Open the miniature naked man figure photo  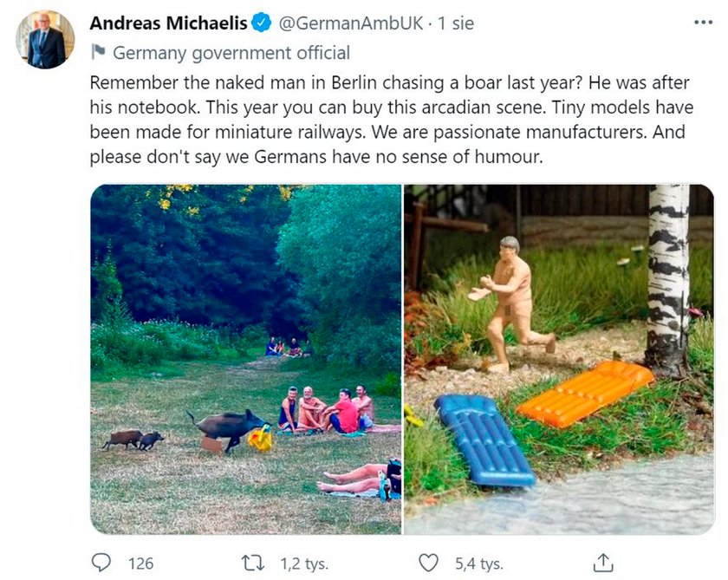tap(558, 360)
